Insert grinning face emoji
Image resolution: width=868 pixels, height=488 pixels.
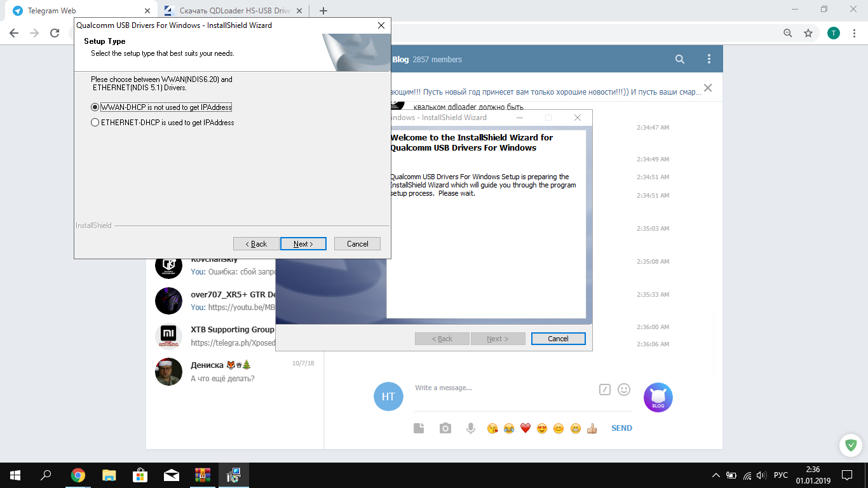(576, 428)
